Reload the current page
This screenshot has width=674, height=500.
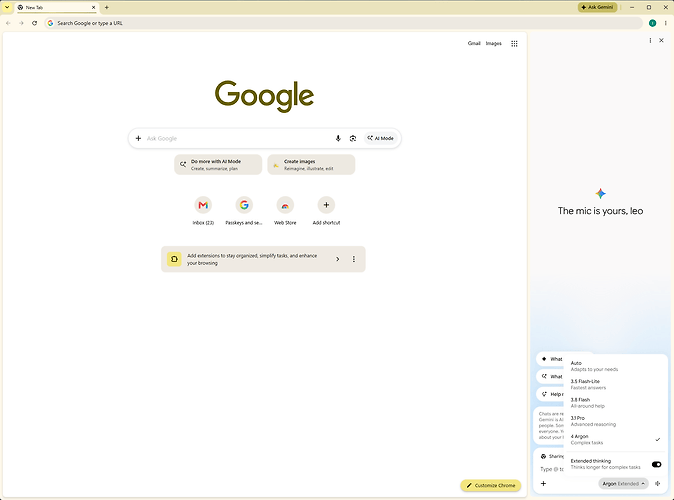tap(34, 23)
